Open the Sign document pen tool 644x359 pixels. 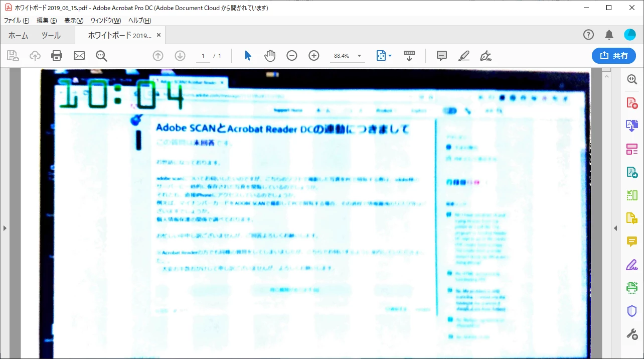486,56
